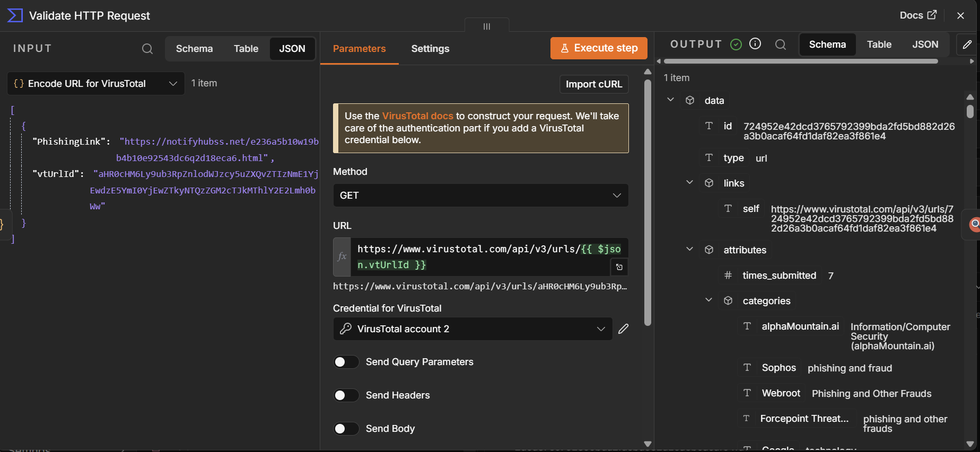The width and height of the screenshot is (980, 452).
Task: Click the output panel vertical scrollbar thumb
Action: pos(970,111)
